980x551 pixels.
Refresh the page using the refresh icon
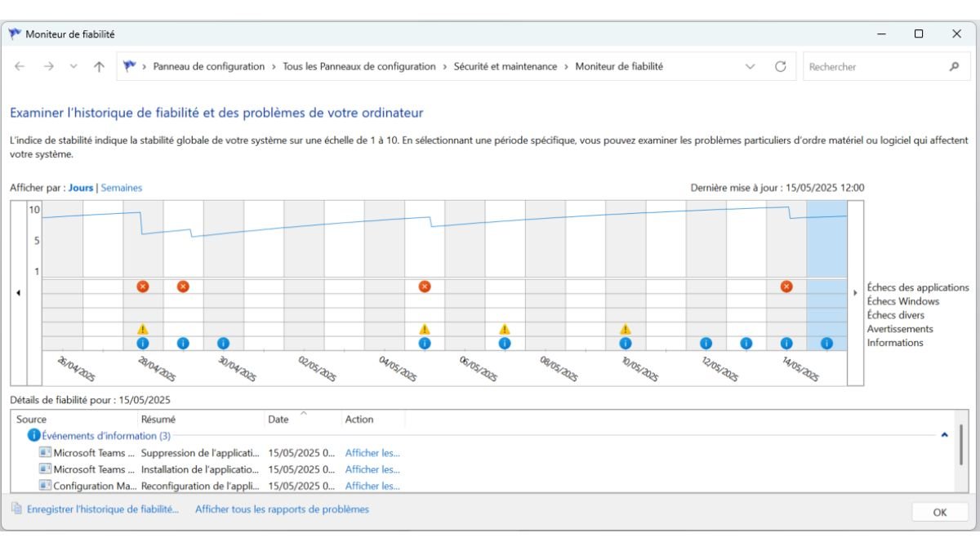[782, 66]
